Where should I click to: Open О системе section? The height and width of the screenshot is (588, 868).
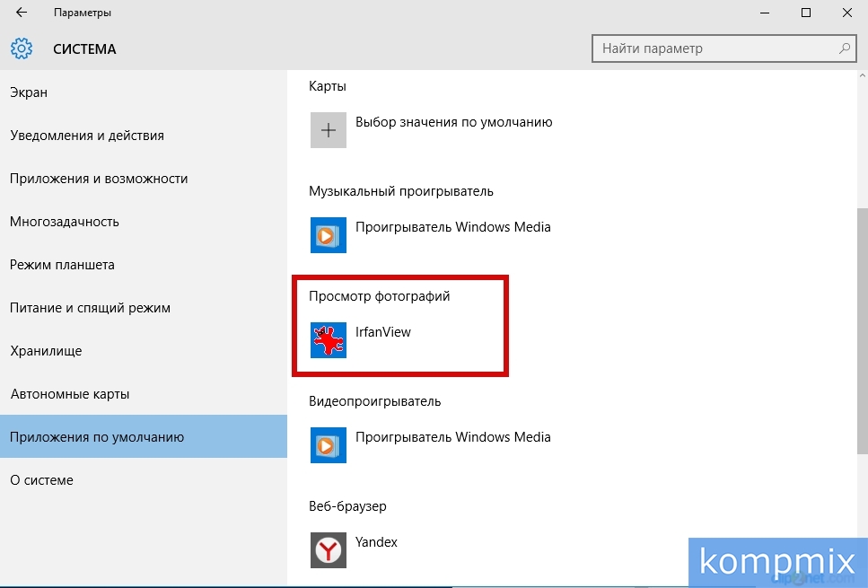pos(144,480)
